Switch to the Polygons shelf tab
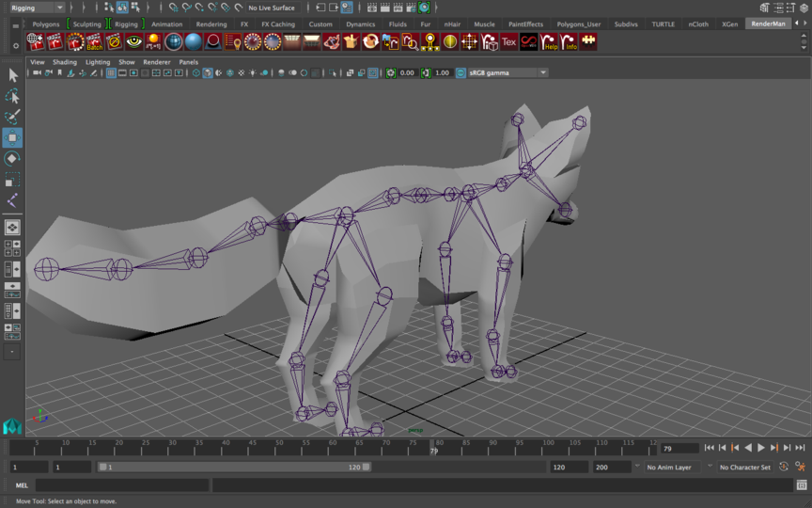 [x=46, y=24]
